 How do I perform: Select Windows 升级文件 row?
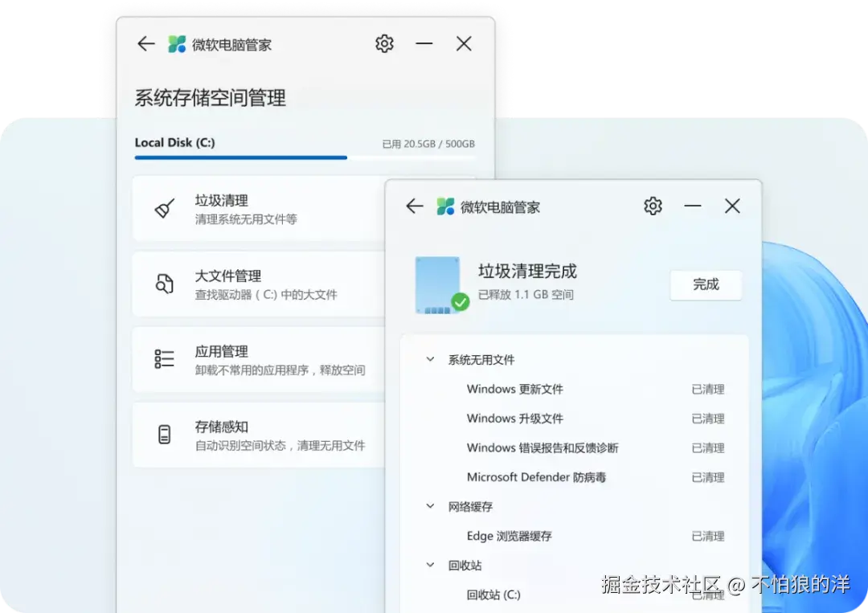coord(574,419)
